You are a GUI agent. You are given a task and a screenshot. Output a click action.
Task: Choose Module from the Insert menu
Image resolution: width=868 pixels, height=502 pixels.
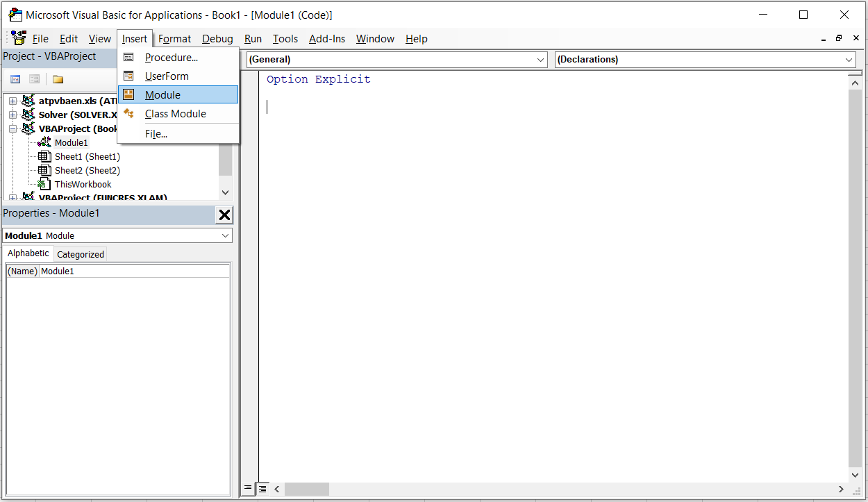(162, 95)
